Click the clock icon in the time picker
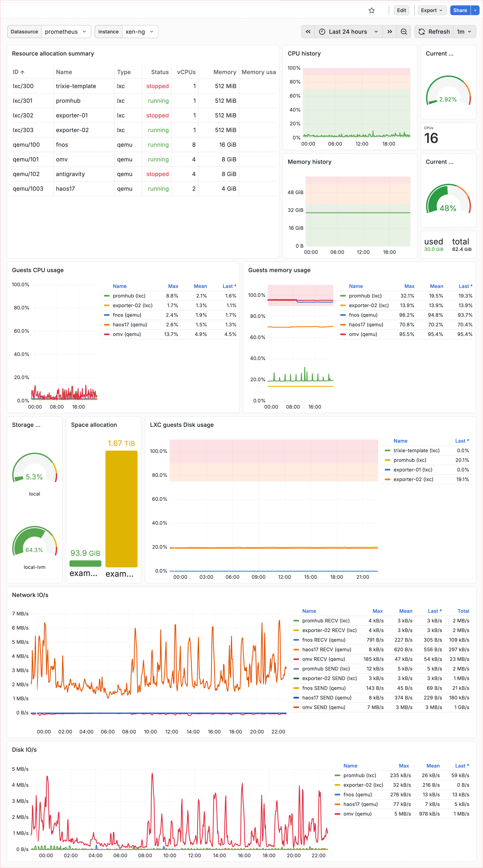This screenshot has height=868, width=483. point(322,31)
